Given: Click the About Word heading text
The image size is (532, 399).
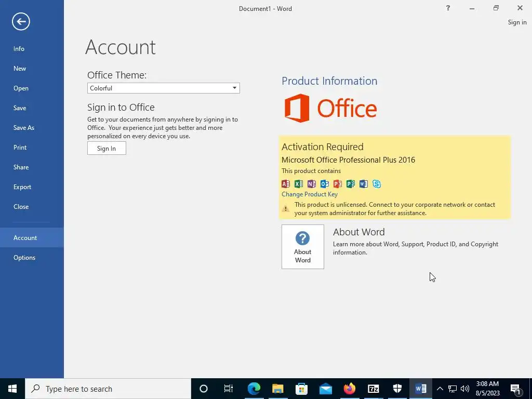Looking at the screenshot, I should pos(358,232).
